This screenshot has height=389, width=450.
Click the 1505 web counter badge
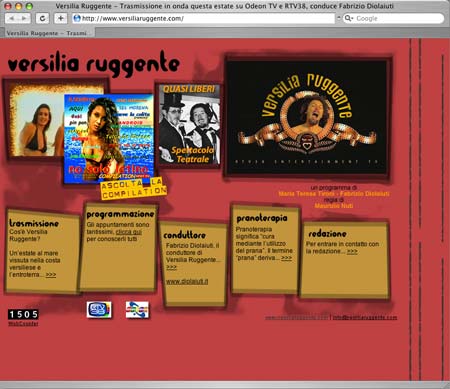click(23, 314)
